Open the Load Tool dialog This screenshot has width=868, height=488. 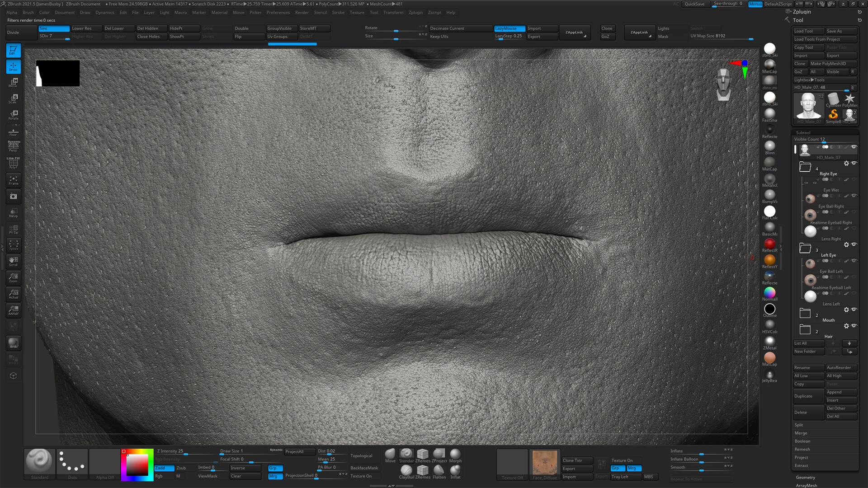[808, 31]
